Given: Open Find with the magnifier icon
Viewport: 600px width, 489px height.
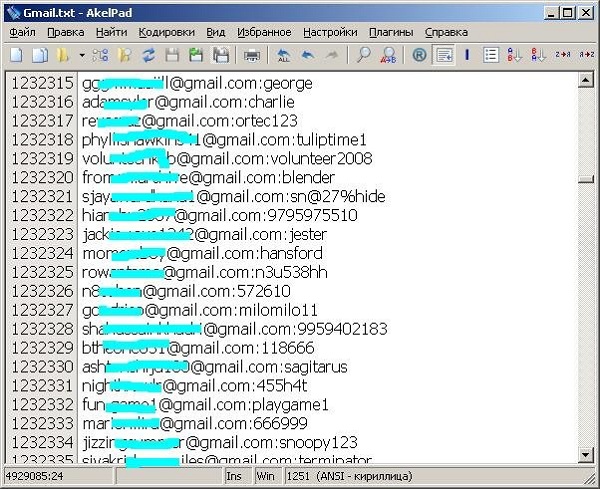Looking at the screenshot, I should tap(363, 55).
